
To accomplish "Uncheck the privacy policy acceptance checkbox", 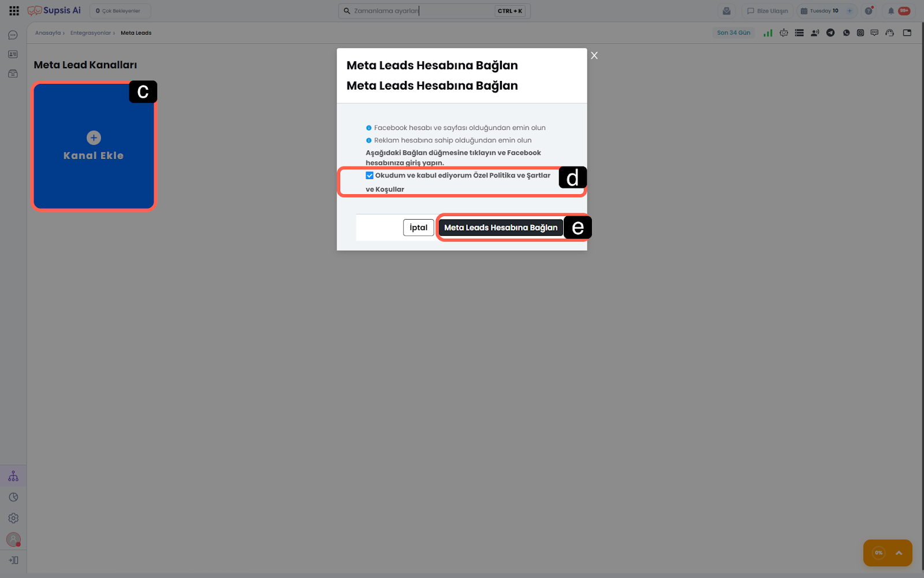I will coord(370,176).
